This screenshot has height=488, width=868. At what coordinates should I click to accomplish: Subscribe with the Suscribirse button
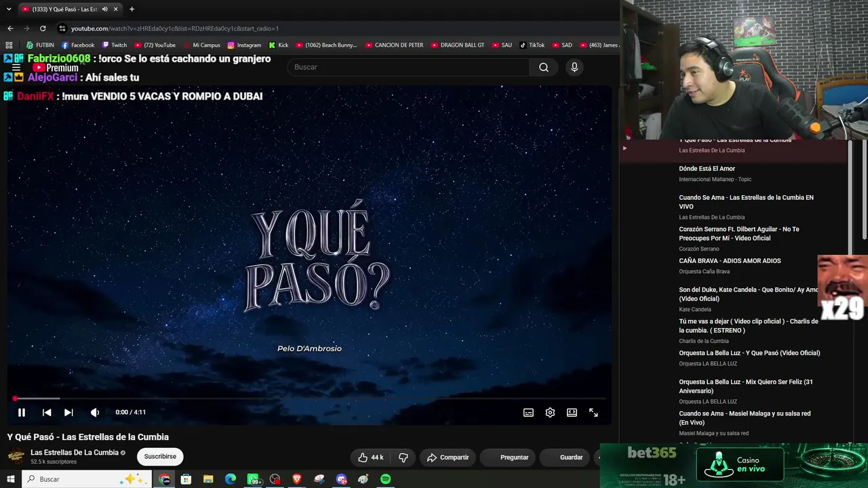point(160,457)
